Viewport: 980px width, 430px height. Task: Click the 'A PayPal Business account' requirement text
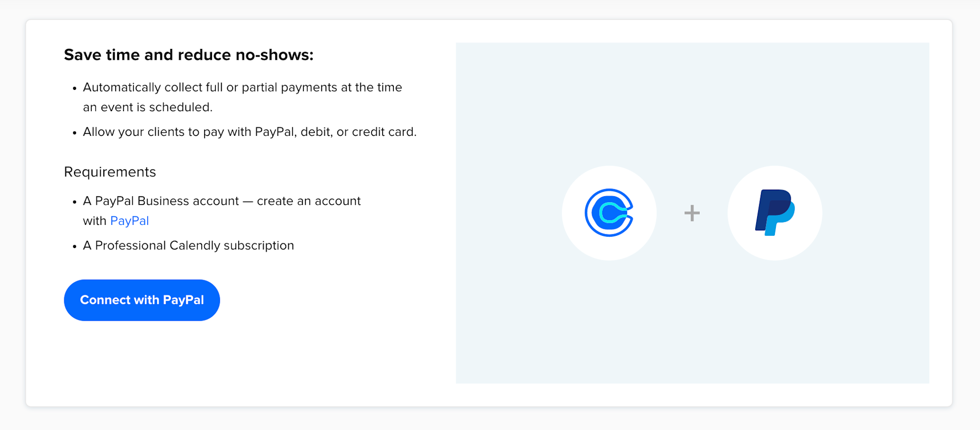(x=222, y=211)
